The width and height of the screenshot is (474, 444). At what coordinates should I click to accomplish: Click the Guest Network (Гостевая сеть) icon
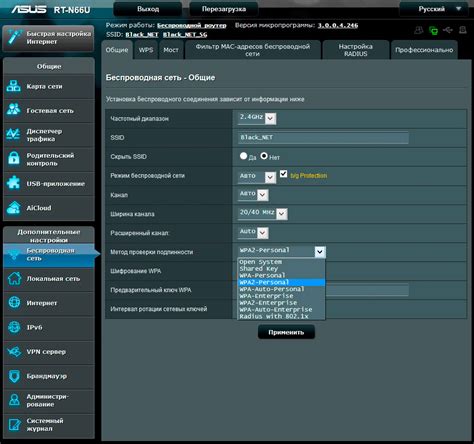(x=13, y=110)
